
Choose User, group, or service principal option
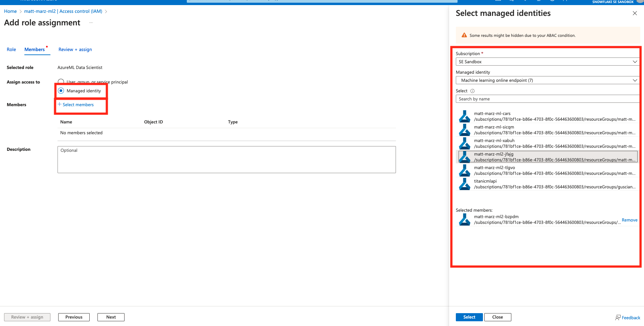tap(61, 81)
